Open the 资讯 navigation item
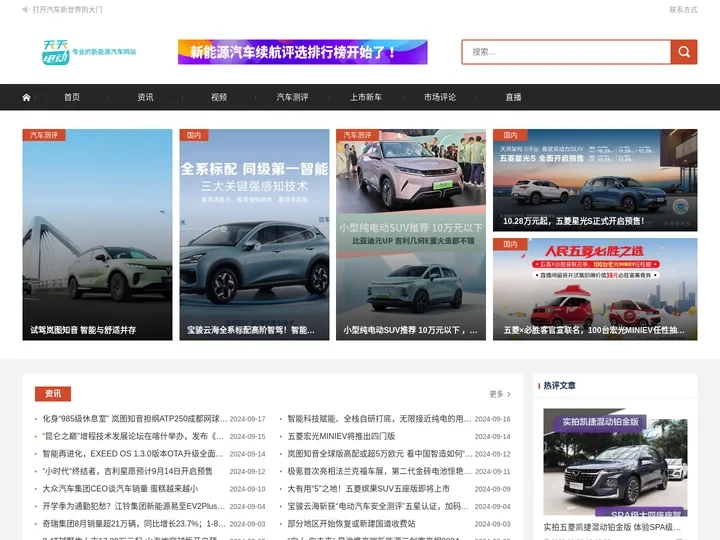This screenshot has height=540, width=720. 146,97
